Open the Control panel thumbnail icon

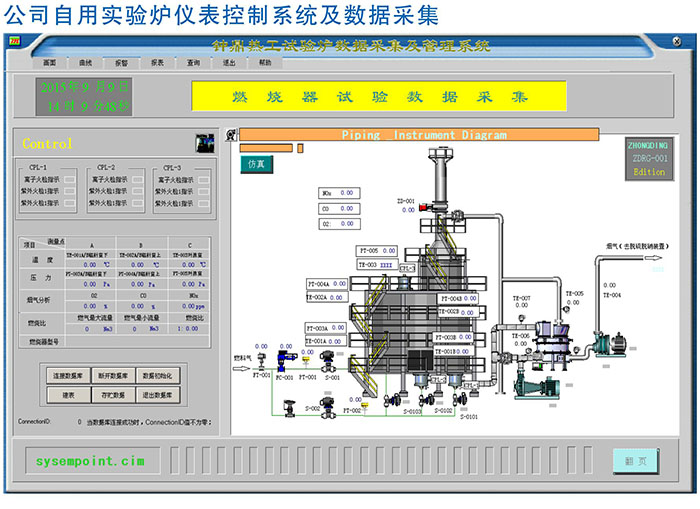pos(205,143)
